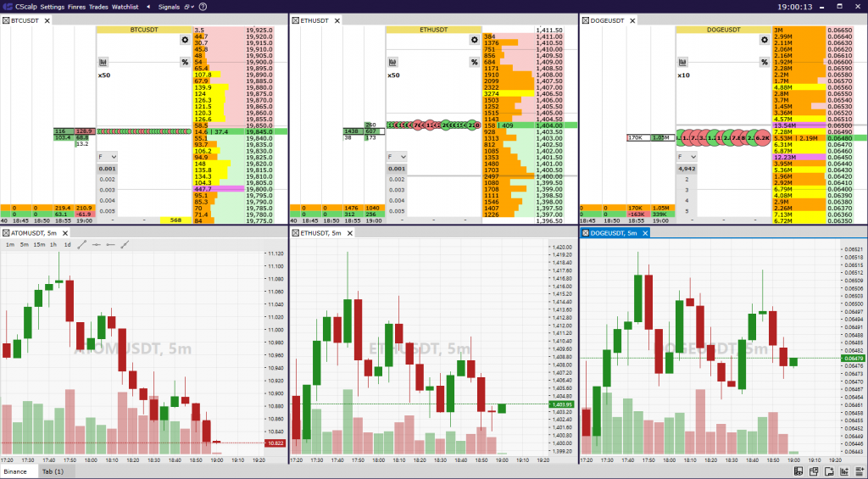The width and height of the screenshot is (868, 479).
Task: Close the ETHUSDT order book tab
Action: [x=337, y=20]
